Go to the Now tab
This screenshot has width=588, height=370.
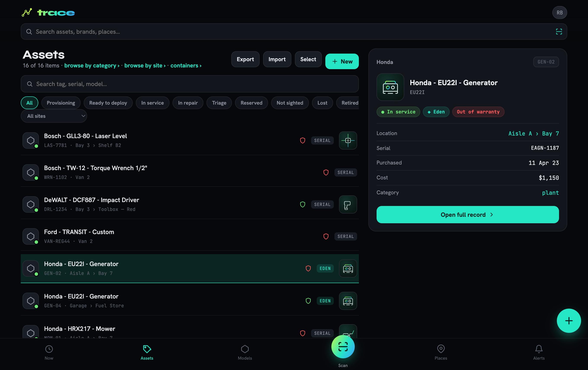point(49,352)
